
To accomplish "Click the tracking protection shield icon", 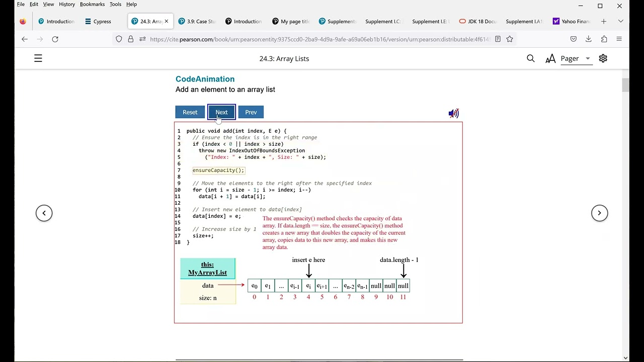I will tap(119, 39).
